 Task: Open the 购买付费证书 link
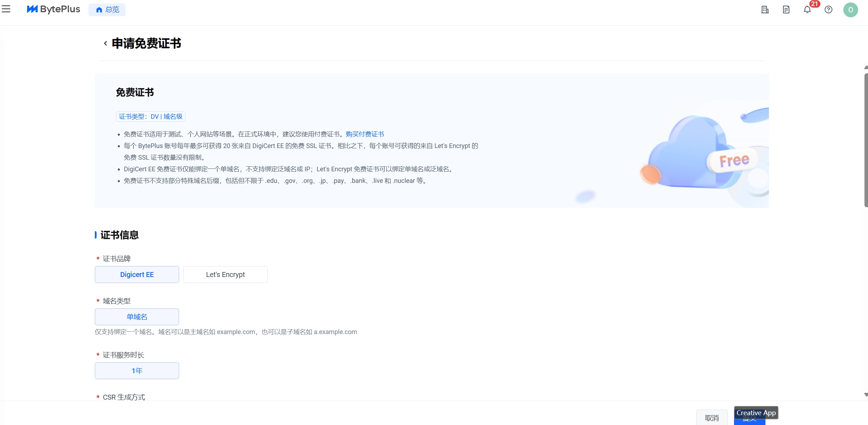coord(365,134)
